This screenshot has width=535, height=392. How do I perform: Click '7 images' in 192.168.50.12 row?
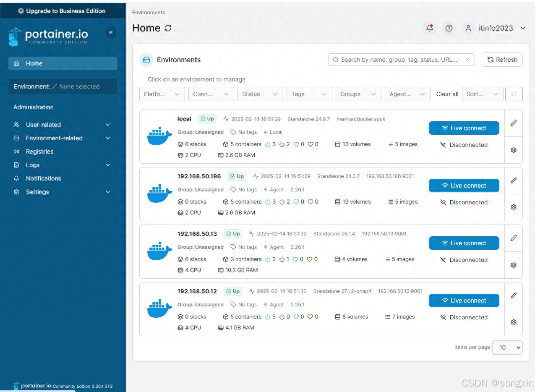(400, 317)
